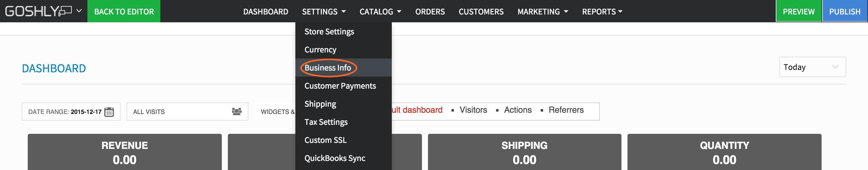Expand the chevron next to Goshly logo
868x170 pixels.
click(x=79, y=11)
